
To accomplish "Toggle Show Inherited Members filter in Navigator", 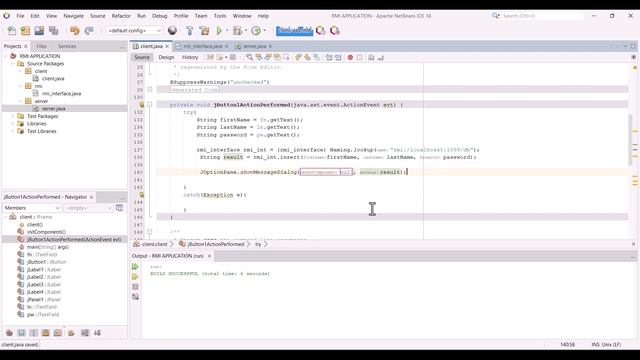I will coord(9,333).
